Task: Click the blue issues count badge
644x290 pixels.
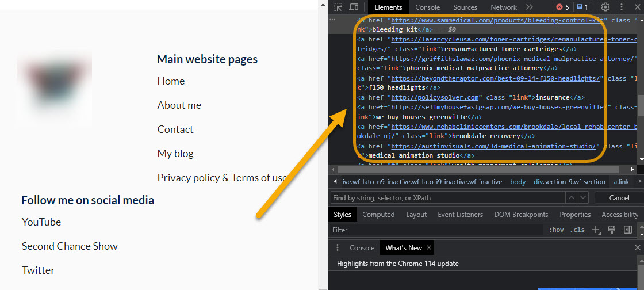Action: coord(582,7)
